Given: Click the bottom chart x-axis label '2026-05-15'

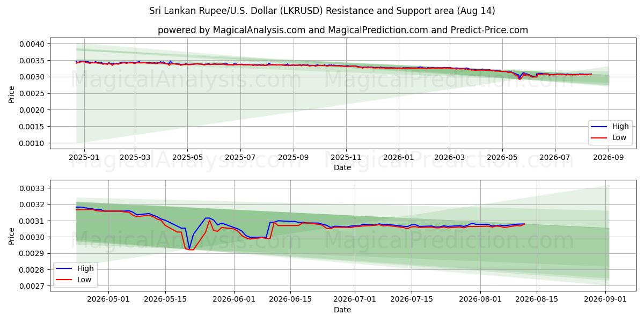Looking at the screenshot, I should coord(165,301).
